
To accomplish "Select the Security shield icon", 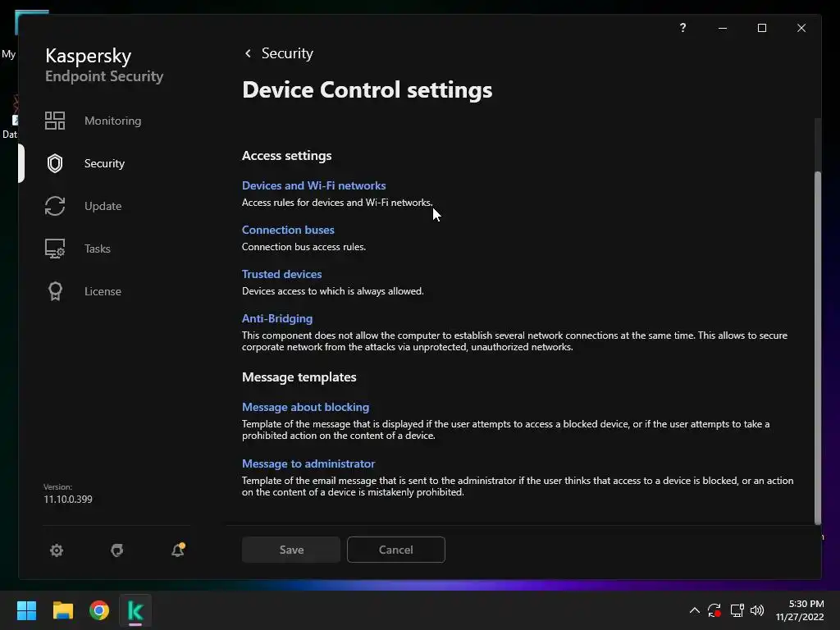I will 55,163.
